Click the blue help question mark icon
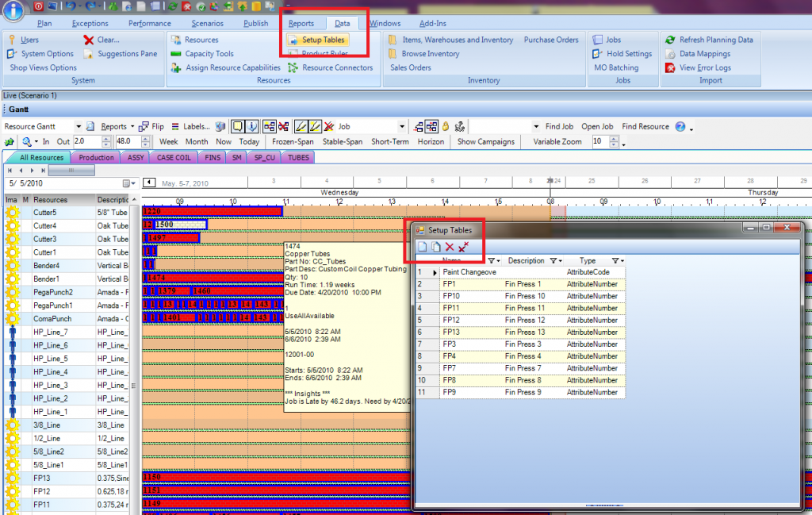812x515 pixels. point(679,126)
